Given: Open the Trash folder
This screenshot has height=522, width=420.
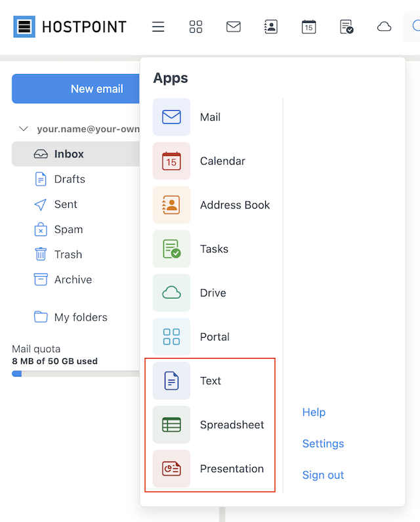Looking at the screenshot, I should coord(58,254).
